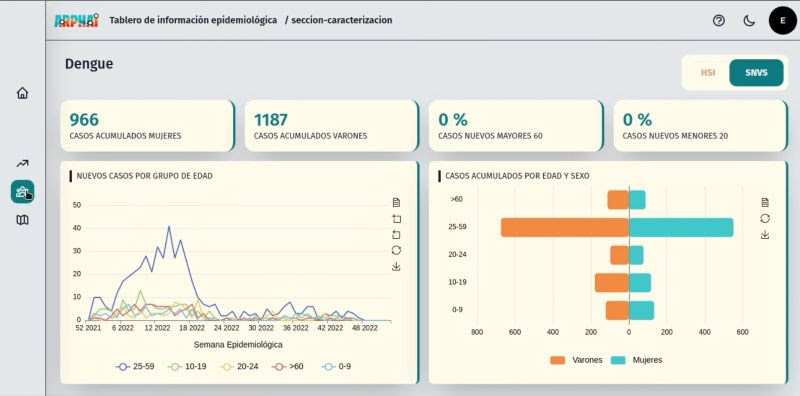The width and height of the screenshot is (800, 396).
Task: Click the seccion-caracterizacion breadcrumb
Action: 339,20
